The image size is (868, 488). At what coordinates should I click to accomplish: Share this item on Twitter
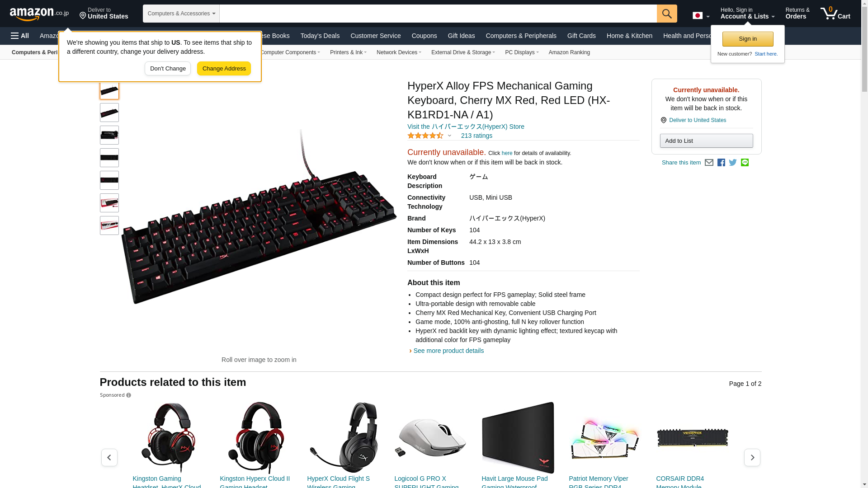[x=733, y=163]
